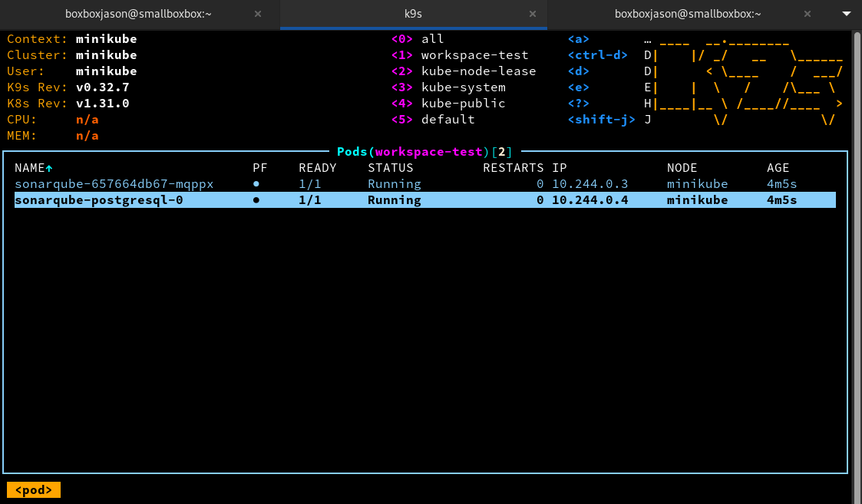862x504 pixels.
Task: Close the last boxboxjason@smallboxbox tab
Action: tap(807, 15)
